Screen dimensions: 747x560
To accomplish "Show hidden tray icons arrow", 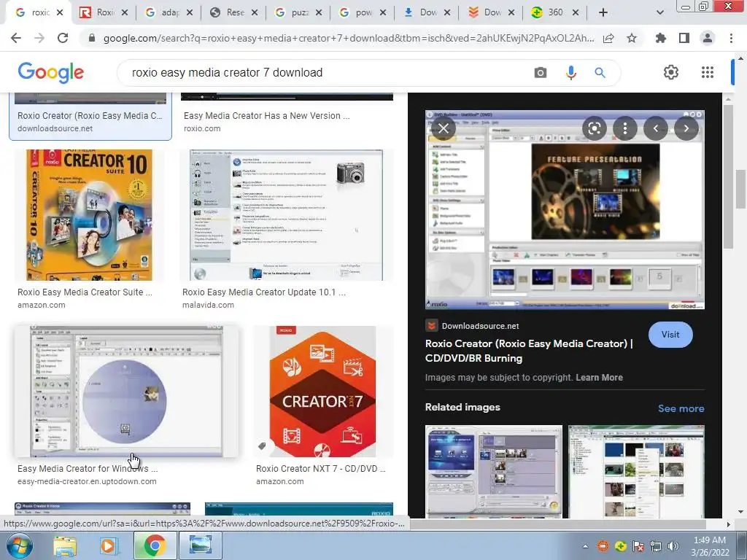I will tap(585, 546).
